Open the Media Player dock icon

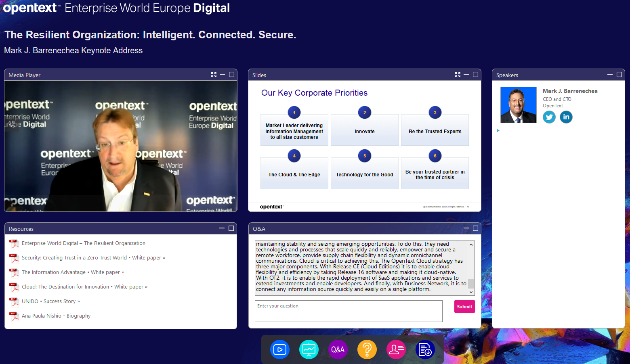coord(280,349)
